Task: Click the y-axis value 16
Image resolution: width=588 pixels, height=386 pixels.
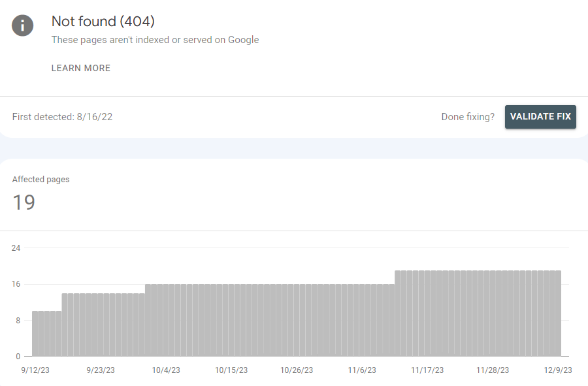Action: [x=14, y=284]
